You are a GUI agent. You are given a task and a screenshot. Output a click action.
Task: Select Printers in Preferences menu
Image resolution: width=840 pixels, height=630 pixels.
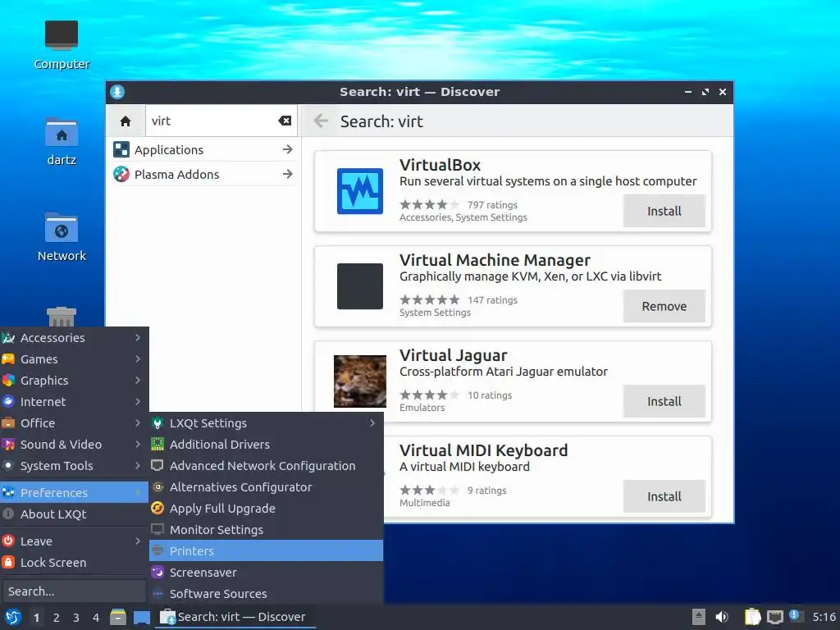point(267,550)
